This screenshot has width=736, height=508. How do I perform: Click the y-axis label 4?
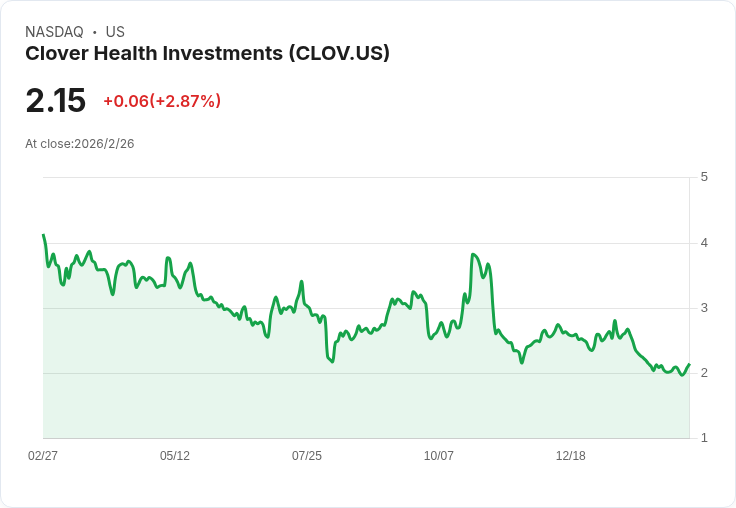click(705, 243)
